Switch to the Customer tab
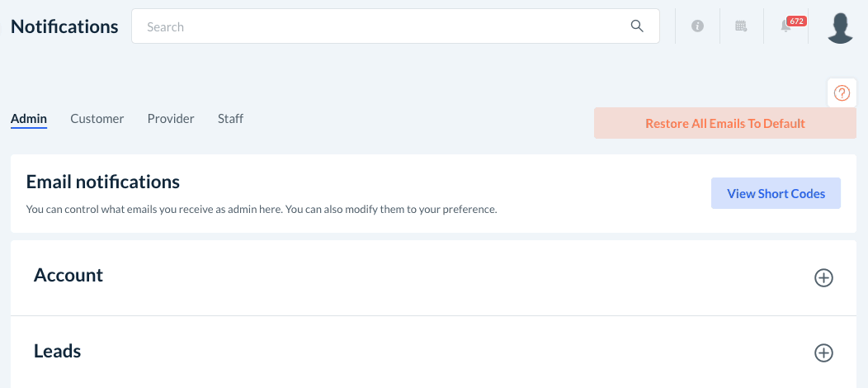This screenshot has height=388, width=868. [x=97, y=119]
